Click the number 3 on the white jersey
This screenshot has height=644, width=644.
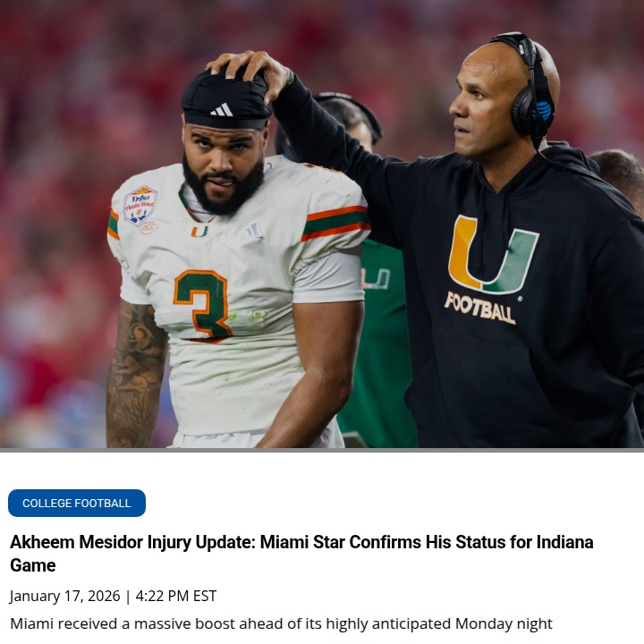(201, 303)
